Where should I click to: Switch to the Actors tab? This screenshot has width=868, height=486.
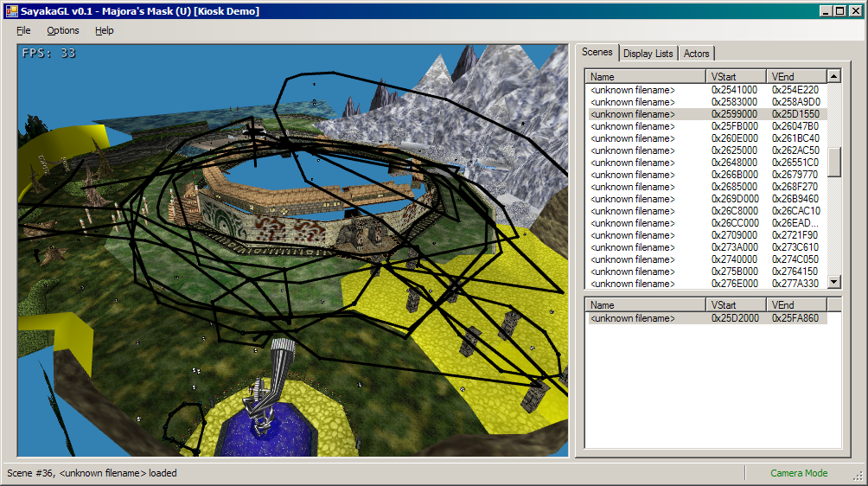click(x=696, y=54)
